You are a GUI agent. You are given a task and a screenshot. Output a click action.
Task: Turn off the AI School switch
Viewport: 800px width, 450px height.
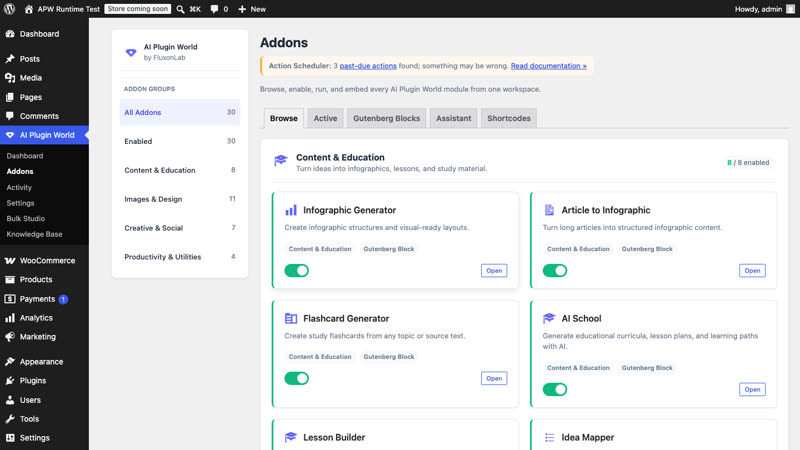[555, 390]
